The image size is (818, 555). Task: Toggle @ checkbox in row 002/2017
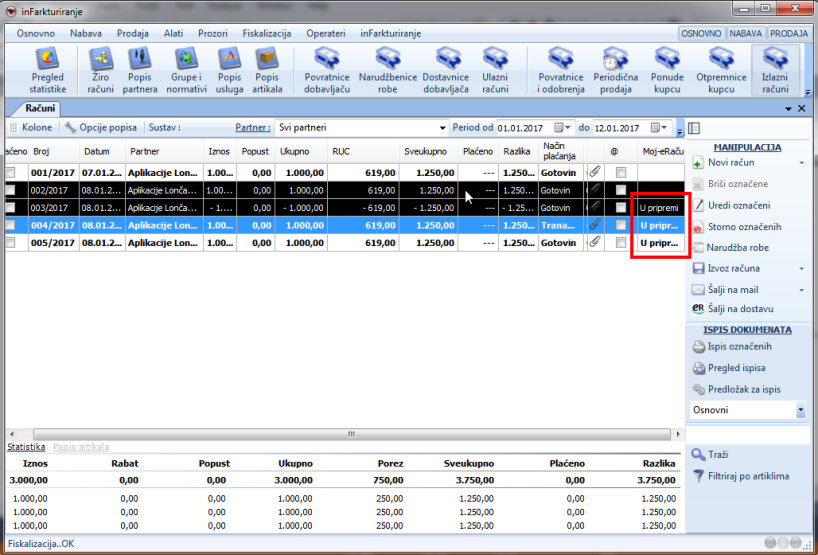point(621,190)
